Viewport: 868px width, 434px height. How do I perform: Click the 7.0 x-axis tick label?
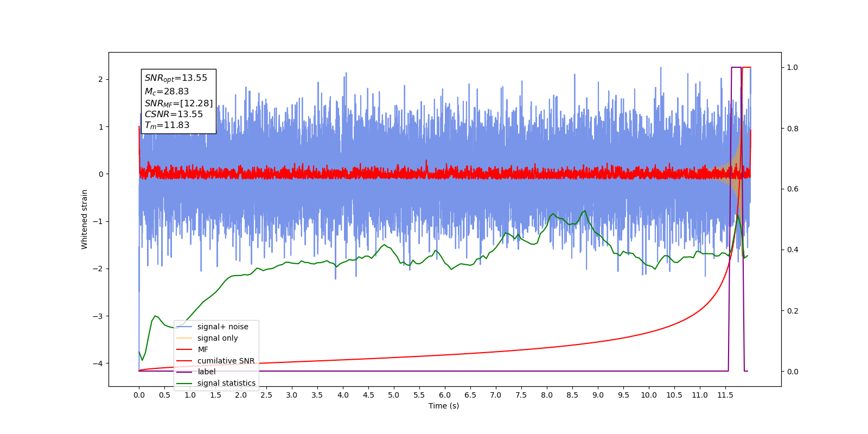click(496, 395)
